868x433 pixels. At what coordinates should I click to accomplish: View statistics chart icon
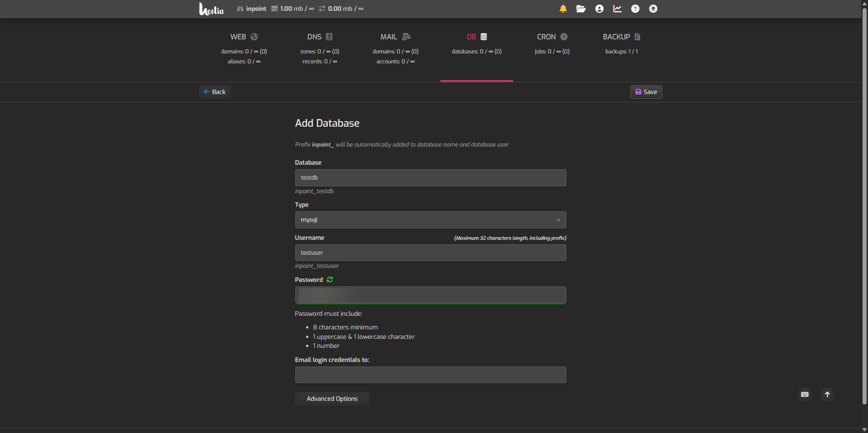[617, 9]
